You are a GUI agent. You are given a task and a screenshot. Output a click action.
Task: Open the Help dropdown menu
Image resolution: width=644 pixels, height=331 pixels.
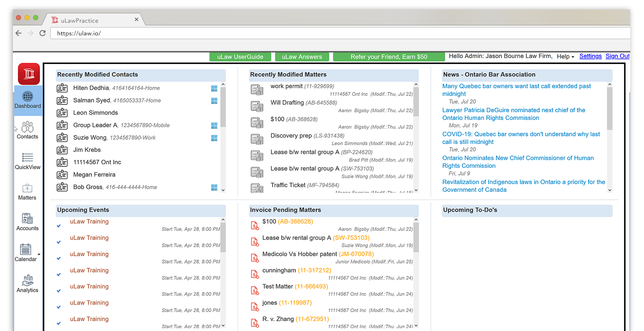pos(565,56)
